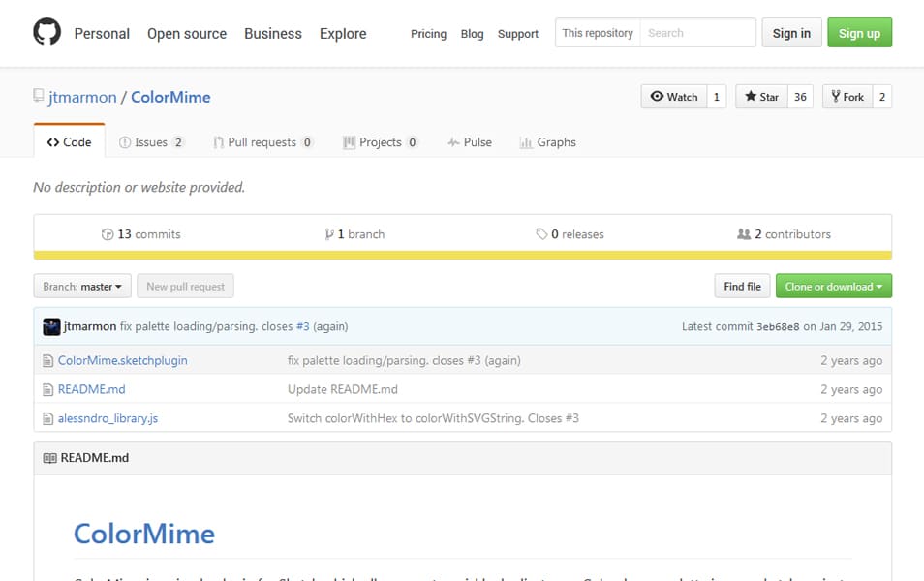
Task: Click the GitHub octocat logo
Action: pos(46,33)
